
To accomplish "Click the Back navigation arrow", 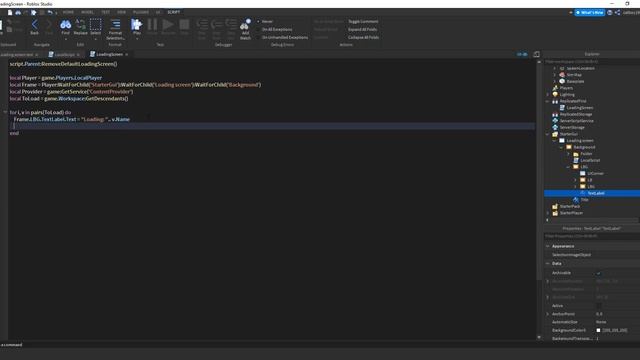I will pyautogui.click(x=35, y=24).
